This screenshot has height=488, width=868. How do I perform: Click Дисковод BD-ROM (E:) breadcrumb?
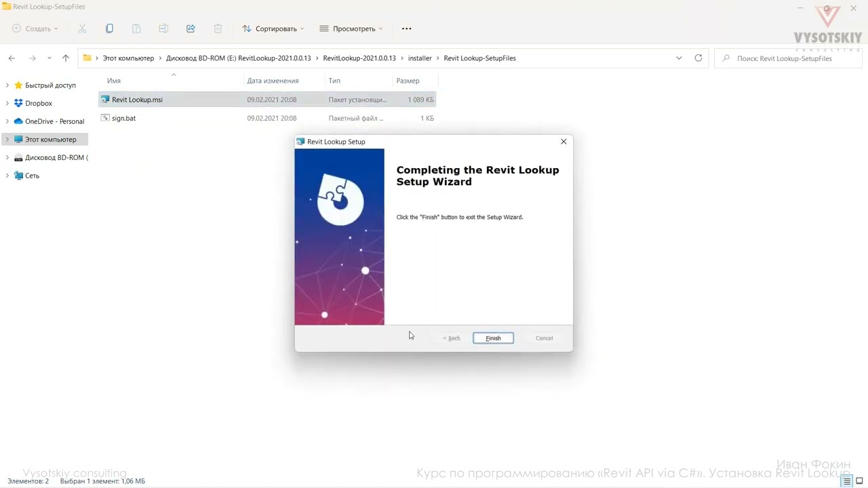tap(238, 58)
